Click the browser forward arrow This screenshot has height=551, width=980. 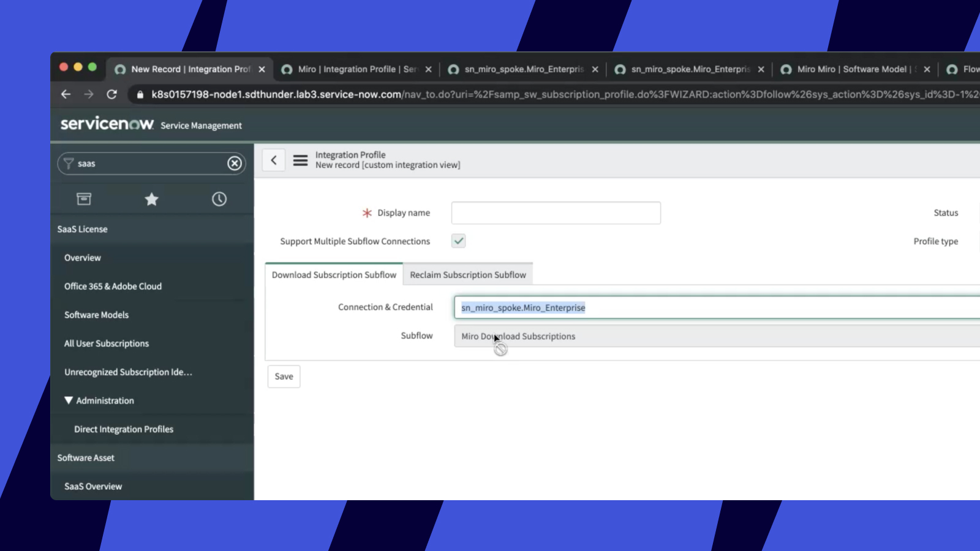(x=89, y=94)
